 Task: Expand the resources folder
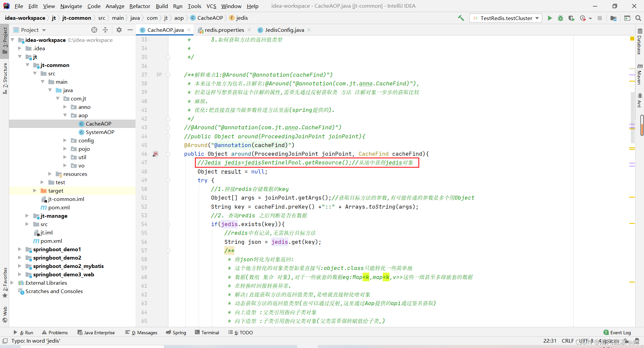pyautogui.click(x=50, y=174)
